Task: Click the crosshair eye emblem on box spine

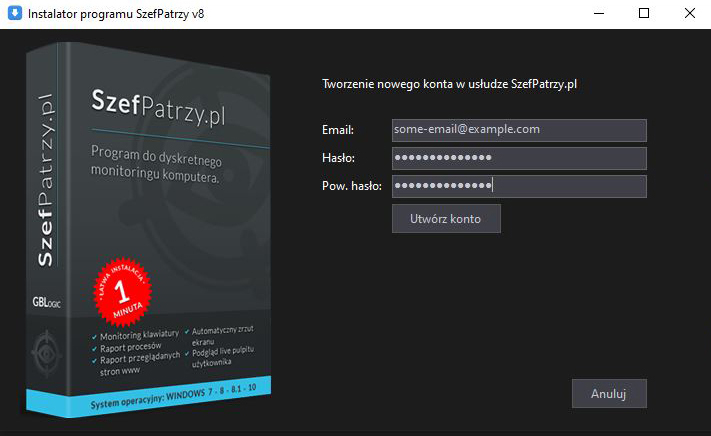Action: [46, 354]
